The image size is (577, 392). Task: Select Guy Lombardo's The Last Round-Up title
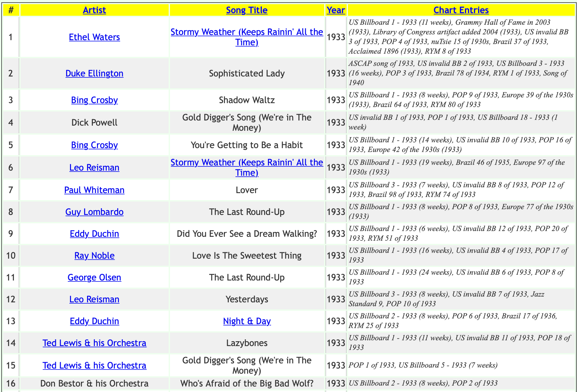tap(247, 212)
